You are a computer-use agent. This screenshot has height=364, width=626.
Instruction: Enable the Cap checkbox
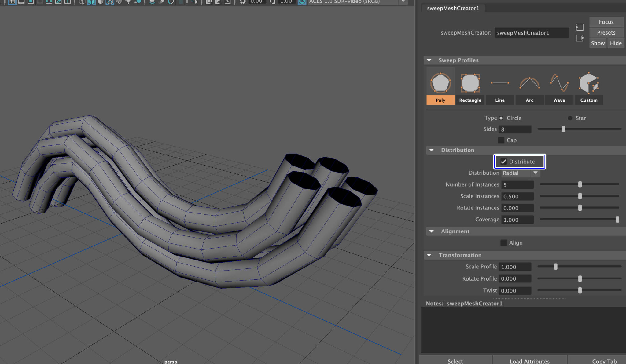[501, 140]
